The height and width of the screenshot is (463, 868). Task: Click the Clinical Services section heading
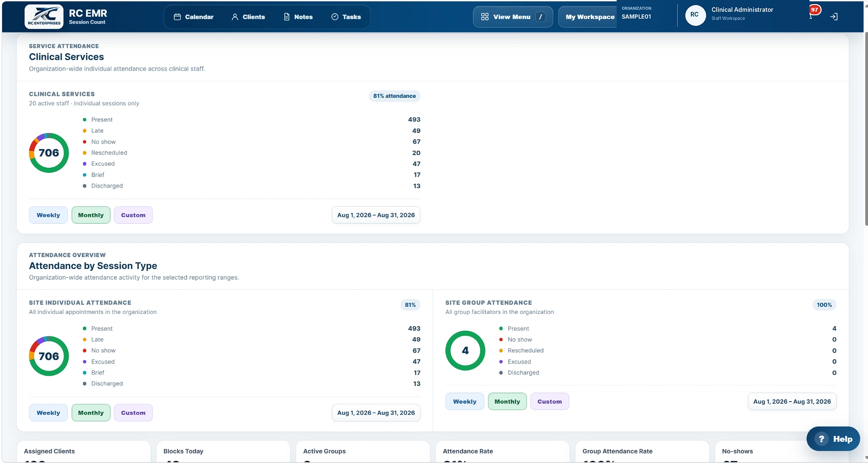pos(67,57)
